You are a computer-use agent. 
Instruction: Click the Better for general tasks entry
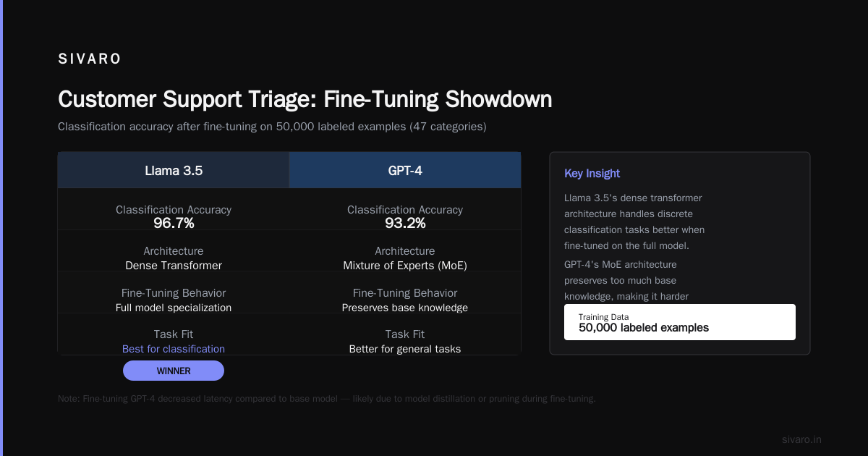(x=405, y=349)
